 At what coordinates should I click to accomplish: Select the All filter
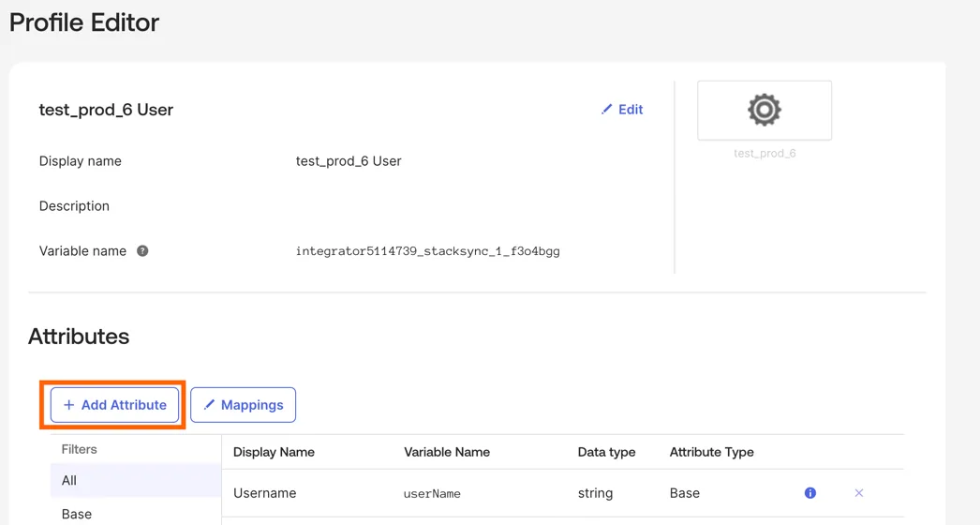tap(136, 480)
